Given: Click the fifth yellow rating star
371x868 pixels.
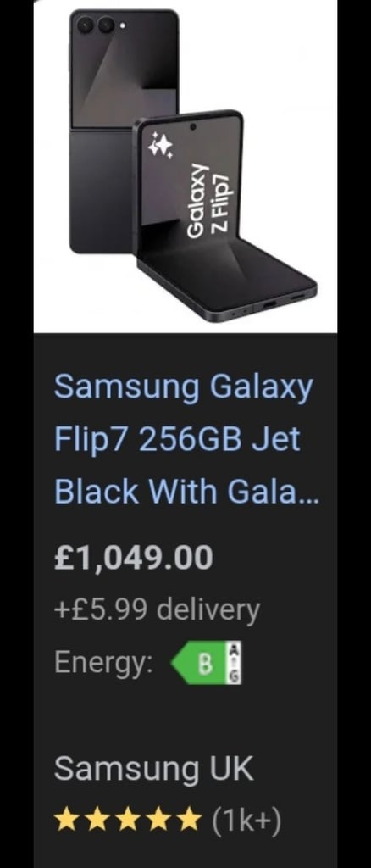Looking at the screenshot, I should (x=190, y=819).
